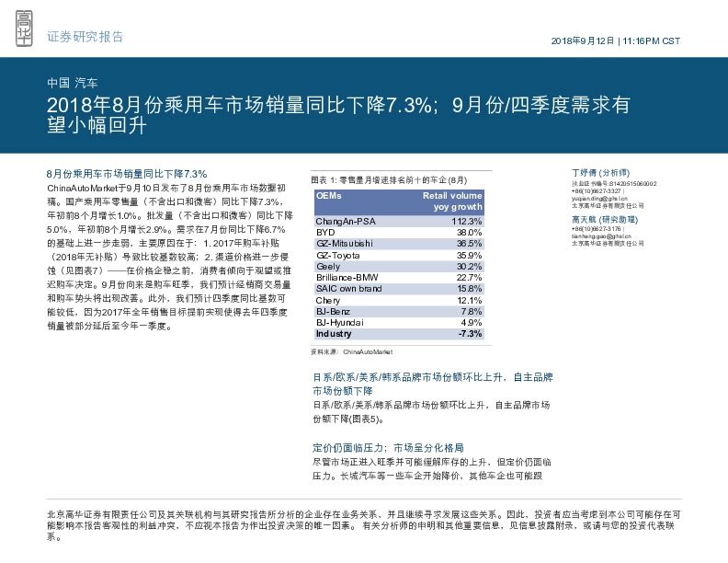The height and width of the screenshot is (563, 728).
Task: Click the Retail volume yoy growth header
Action: click(452, 201)
